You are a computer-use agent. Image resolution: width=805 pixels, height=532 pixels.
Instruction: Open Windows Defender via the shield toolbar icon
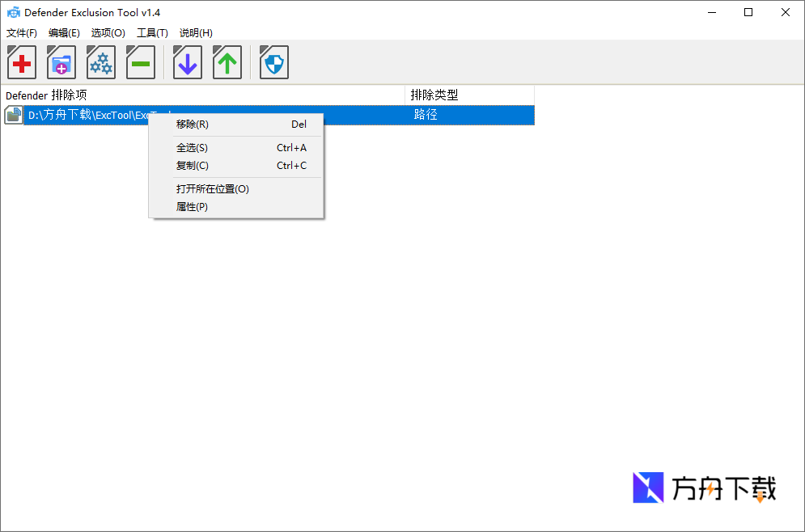point(273,62)
